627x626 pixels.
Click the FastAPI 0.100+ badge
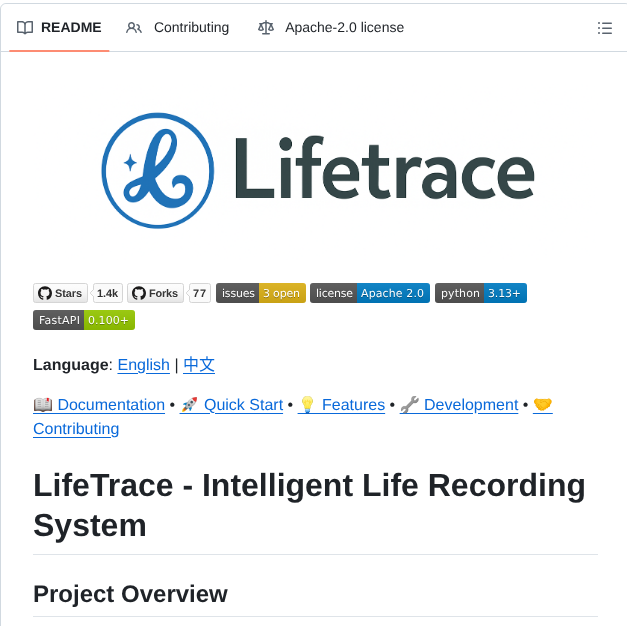point(84,320)
